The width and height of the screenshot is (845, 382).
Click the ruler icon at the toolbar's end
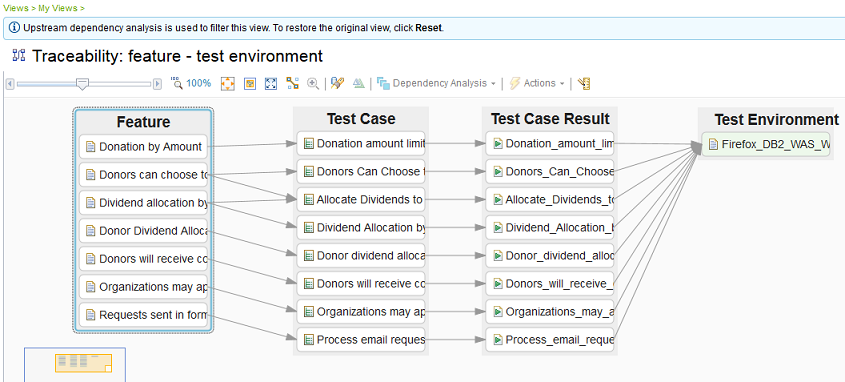(x=584, y=84)
